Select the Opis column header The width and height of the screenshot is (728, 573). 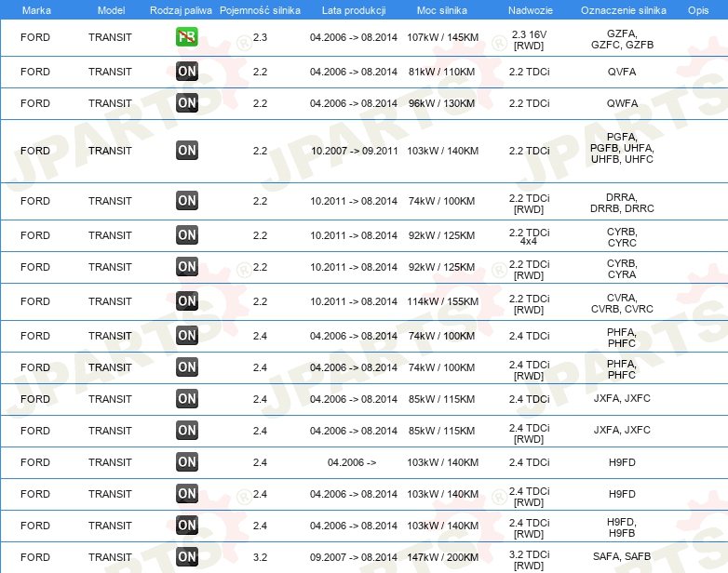pyautogui.click(x=698, y=10)
